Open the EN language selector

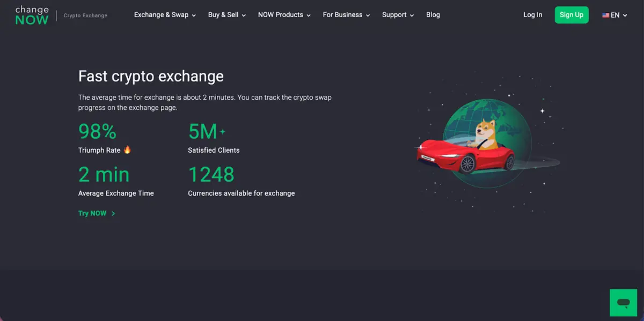pyautogui.click(x=615, y=15)
